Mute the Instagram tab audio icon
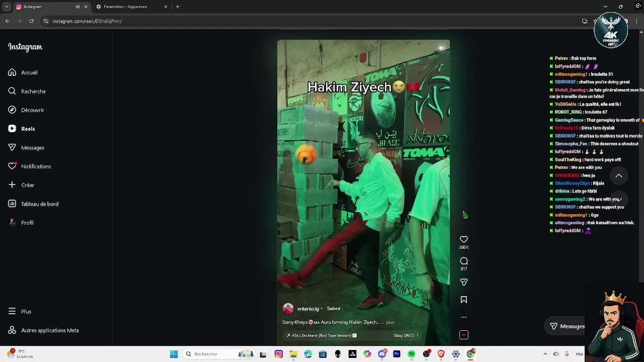This screenshot has height=362, width=644. [77, 7]
